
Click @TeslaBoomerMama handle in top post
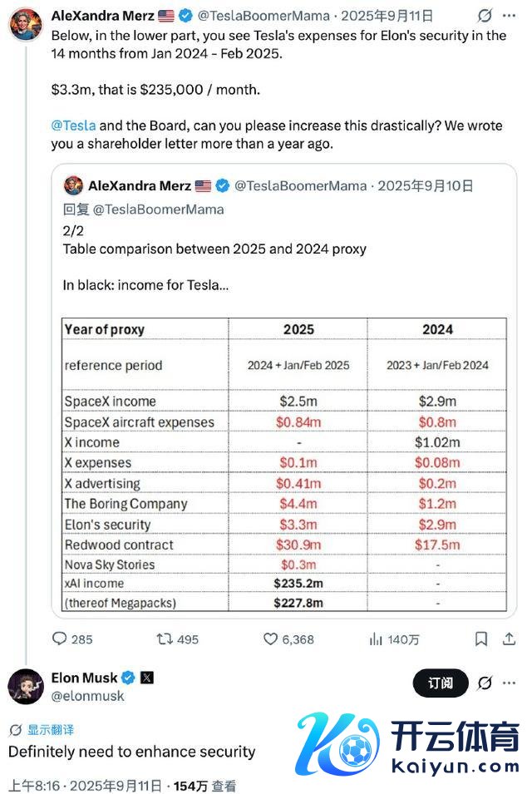264,16
